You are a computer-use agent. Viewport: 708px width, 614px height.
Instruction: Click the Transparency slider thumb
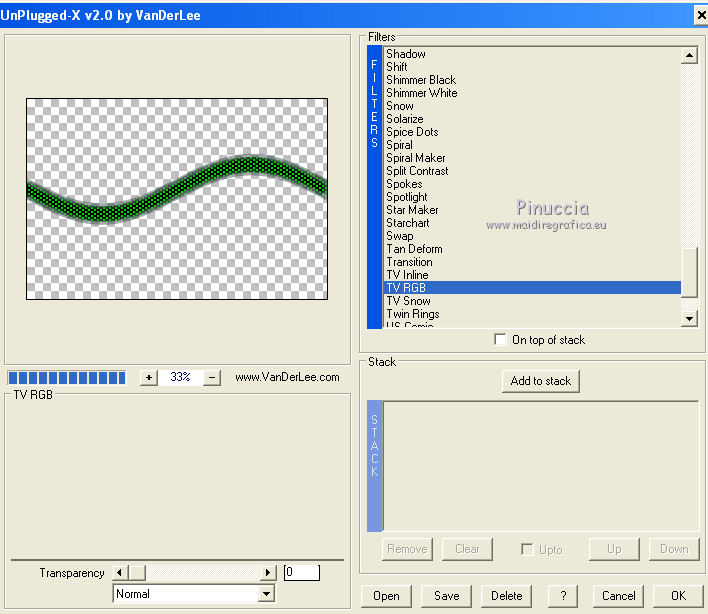click(137, 572)
